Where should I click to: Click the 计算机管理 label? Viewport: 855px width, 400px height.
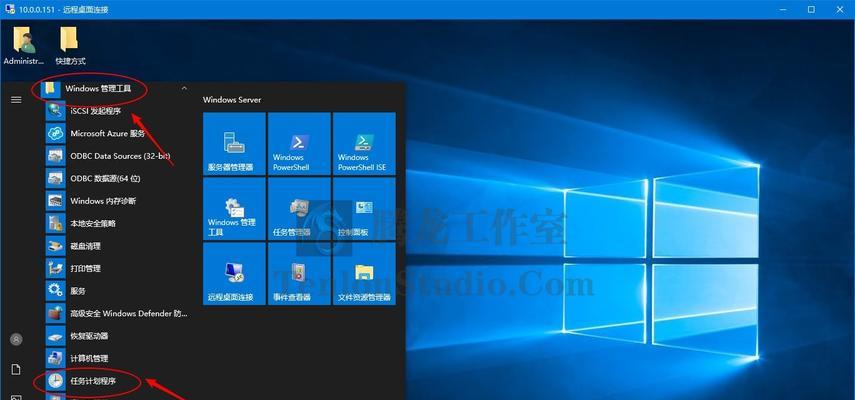89,359
